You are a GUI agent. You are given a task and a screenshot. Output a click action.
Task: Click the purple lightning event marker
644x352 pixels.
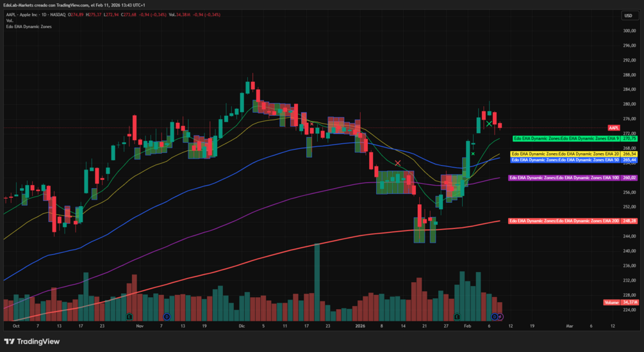click(500, 317)
